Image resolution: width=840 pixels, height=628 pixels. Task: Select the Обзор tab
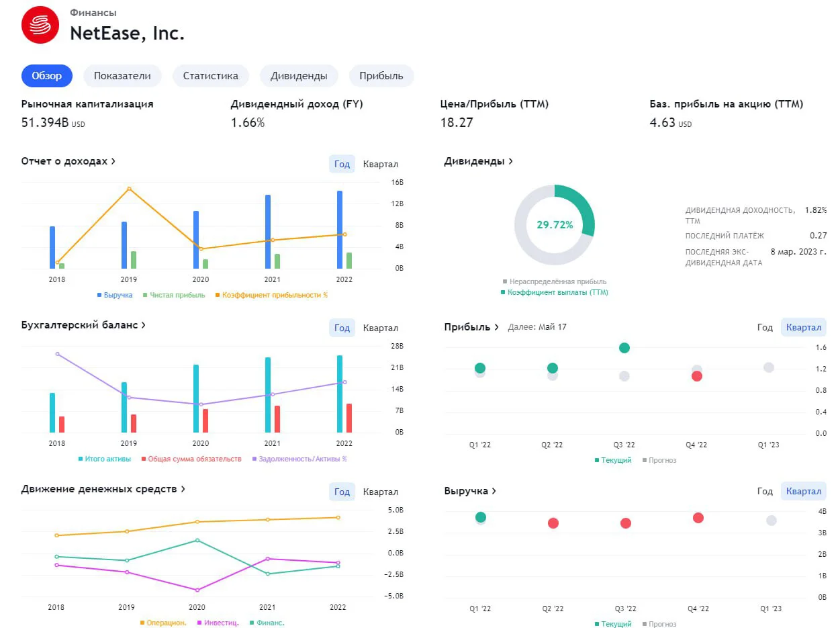pos(47,76)
